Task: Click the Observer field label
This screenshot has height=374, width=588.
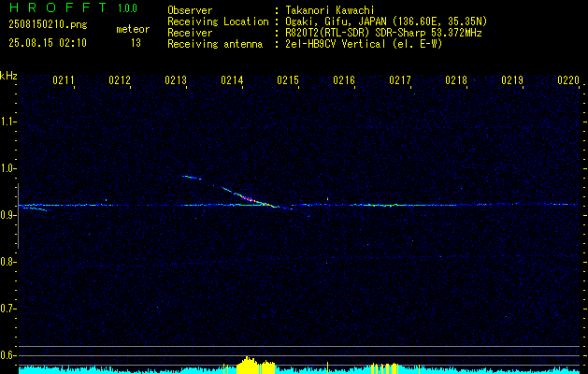Action: click(x=190, y=10)
